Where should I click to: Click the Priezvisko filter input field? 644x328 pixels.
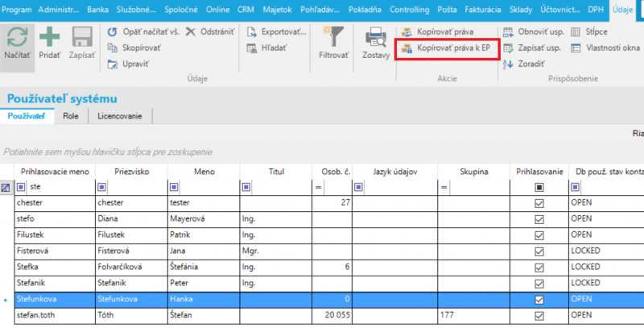coord(137,188)
